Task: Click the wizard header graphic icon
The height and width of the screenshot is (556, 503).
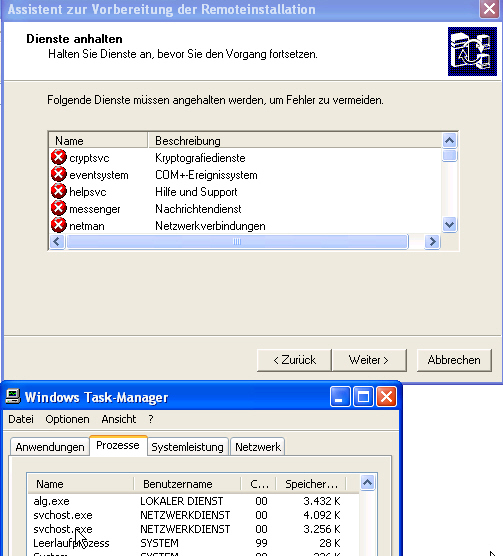Action: click(472, 51)
